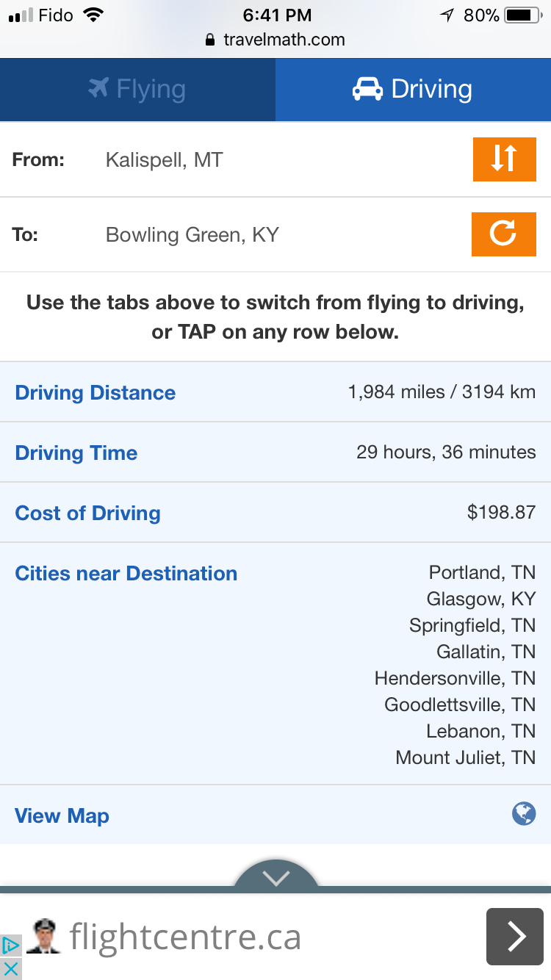Tap the airplane icon in Flying tab

tap(98, 89)
